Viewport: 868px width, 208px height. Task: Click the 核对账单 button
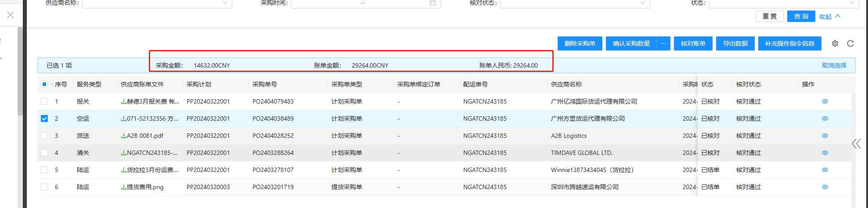point(693,43)
